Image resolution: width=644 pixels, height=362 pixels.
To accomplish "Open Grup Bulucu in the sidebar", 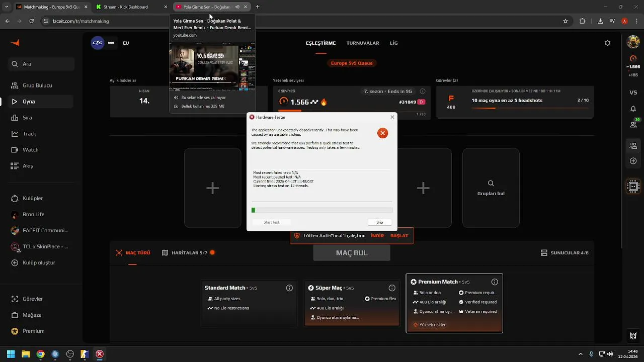I will coord(41,85).
